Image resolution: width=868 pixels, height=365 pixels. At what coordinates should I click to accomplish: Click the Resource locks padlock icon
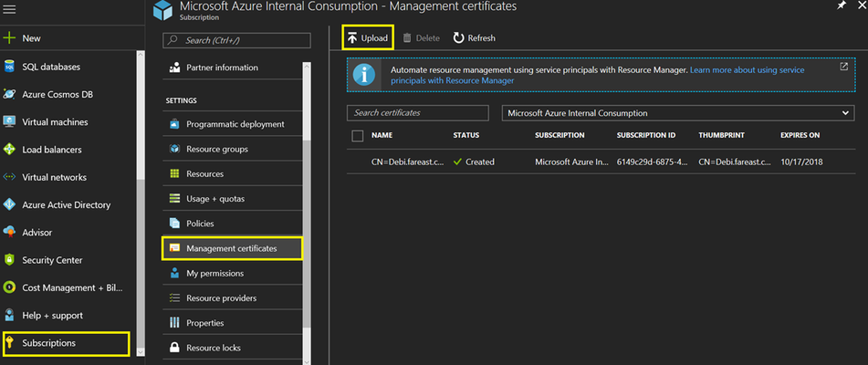pyautogui.click(x=174, y=348)
